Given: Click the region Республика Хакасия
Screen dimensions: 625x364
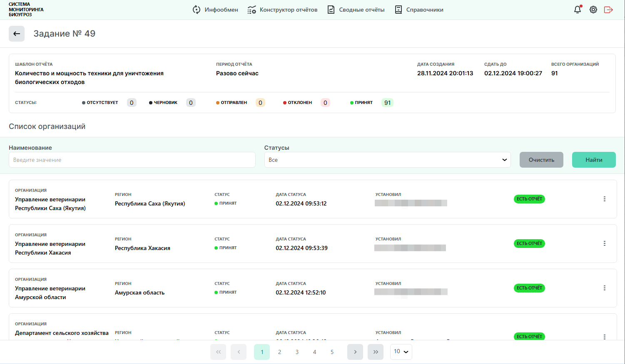Looking at the screenshot, I should pyautogui.click(x=142, y=248).
